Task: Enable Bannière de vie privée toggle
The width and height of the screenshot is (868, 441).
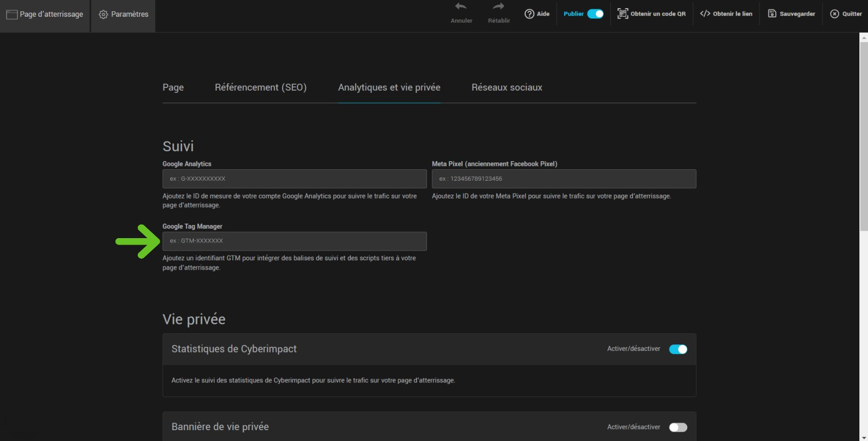Action: 678,427
